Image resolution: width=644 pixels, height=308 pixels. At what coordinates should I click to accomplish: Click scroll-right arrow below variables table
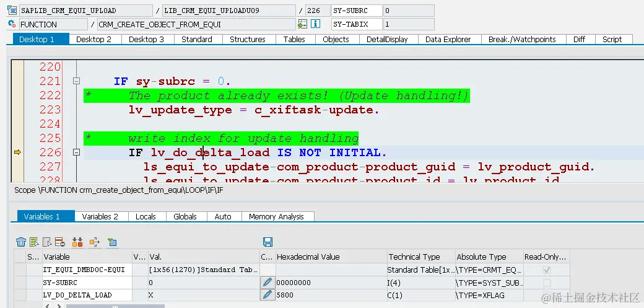(x=59, y=306)
